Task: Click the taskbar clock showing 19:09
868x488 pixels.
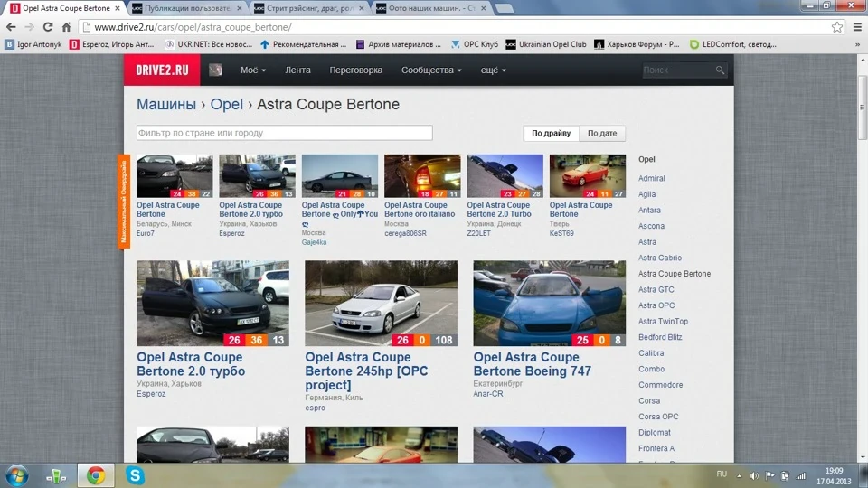Action: point(834,471)
